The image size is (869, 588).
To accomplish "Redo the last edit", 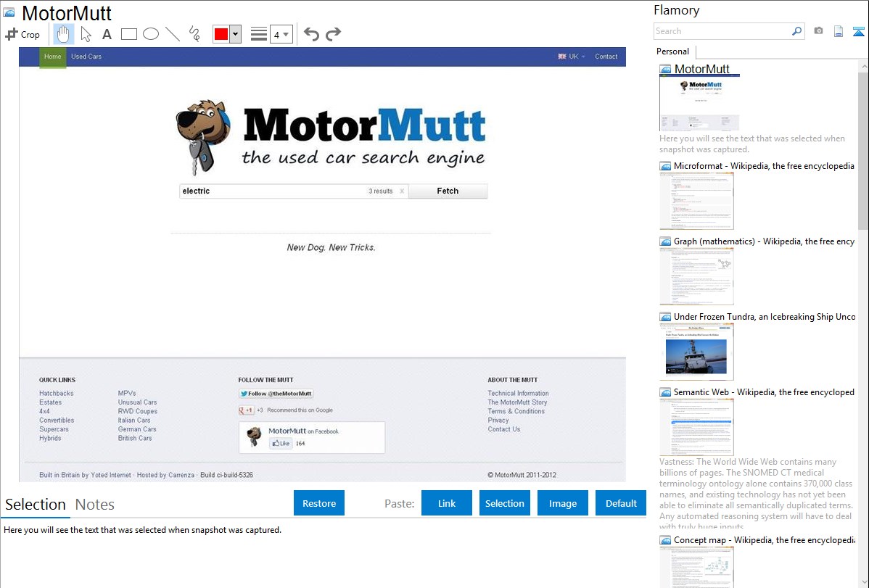I will [x=333, y=34].
